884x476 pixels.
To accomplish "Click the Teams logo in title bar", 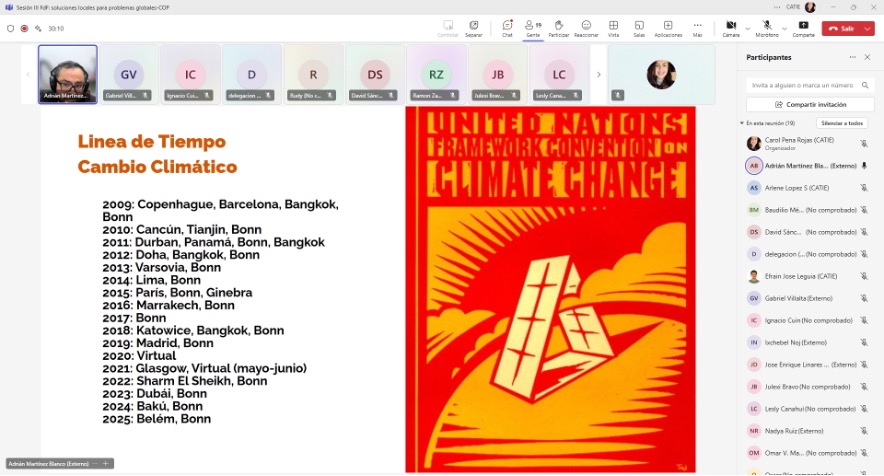I will 8,7.
